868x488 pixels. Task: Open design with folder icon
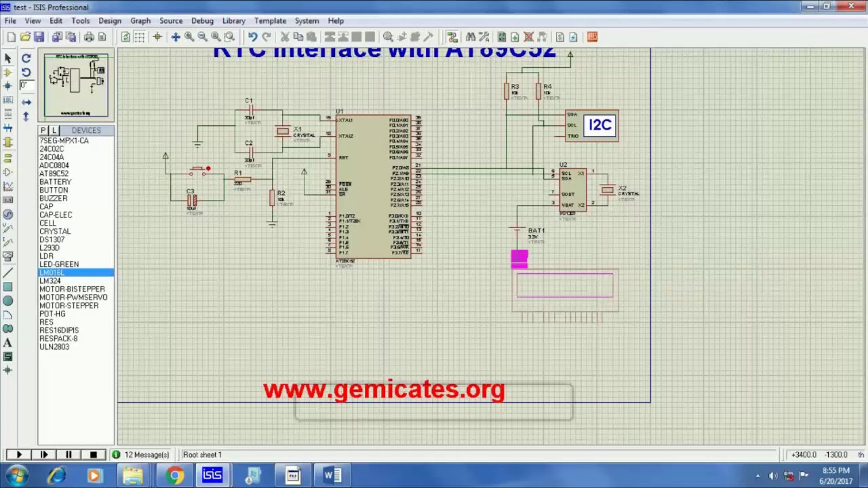click(x=25, y=37)
